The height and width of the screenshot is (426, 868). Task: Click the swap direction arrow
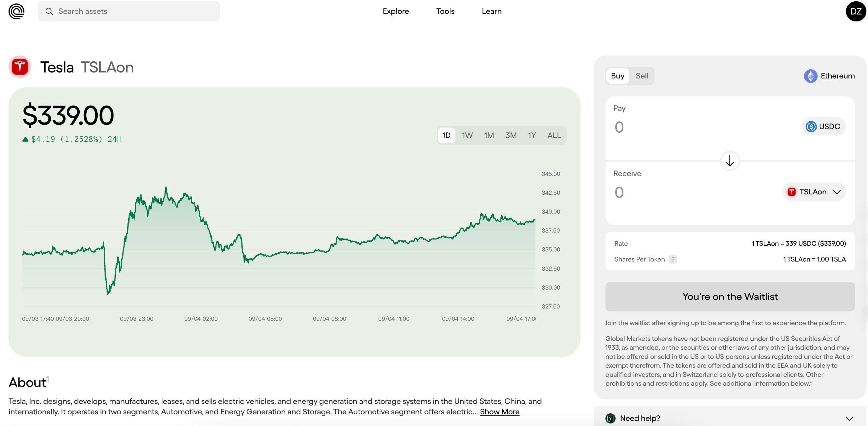coord(730,161)
